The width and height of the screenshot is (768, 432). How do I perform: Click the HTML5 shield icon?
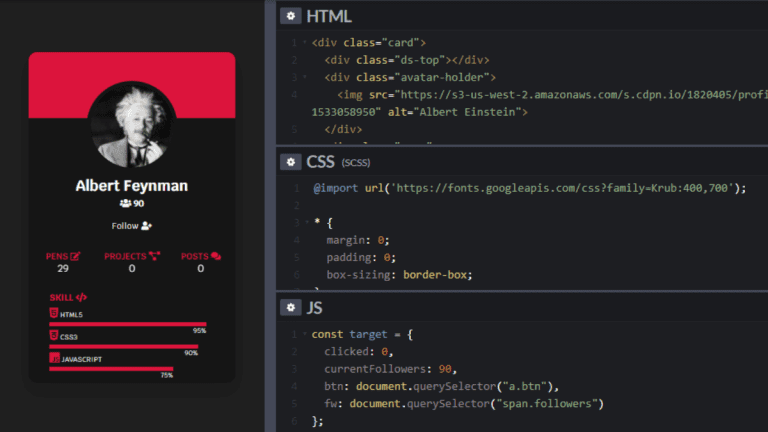pos(54,313)
